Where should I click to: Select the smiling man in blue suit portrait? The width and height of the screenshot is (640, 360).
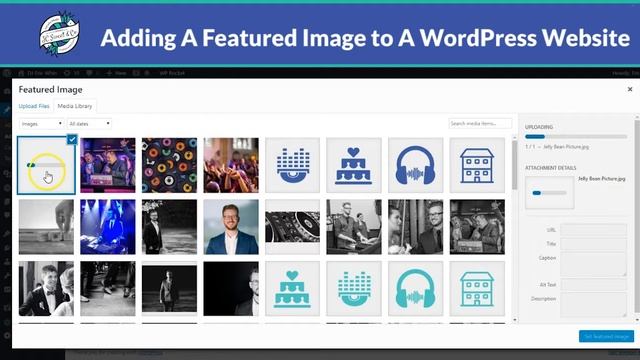[231, 227]
